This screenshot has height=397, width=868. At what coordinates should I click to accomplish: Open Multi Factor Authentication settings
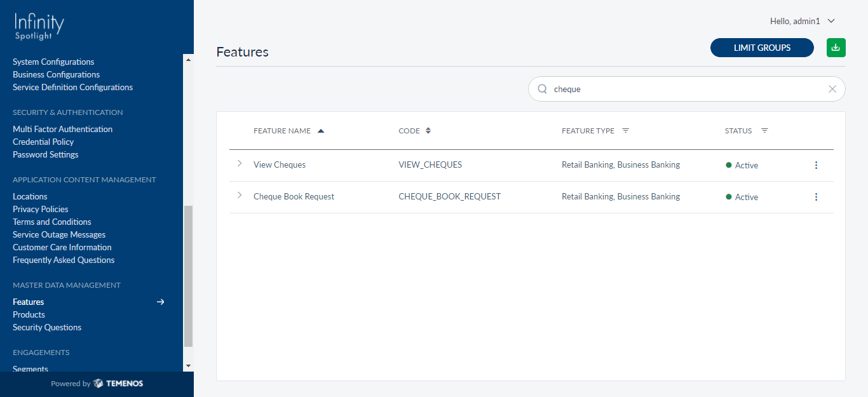[x=62, y=130]
